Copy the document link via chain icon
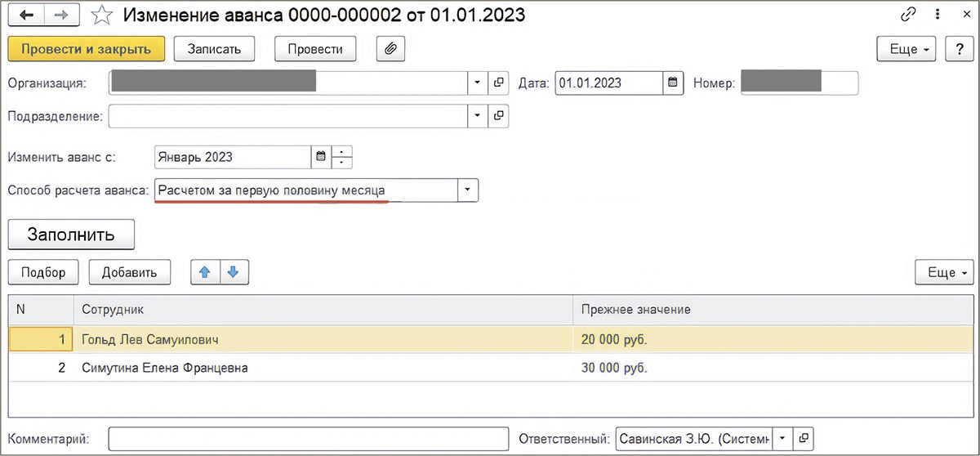 tap(908, 14)
